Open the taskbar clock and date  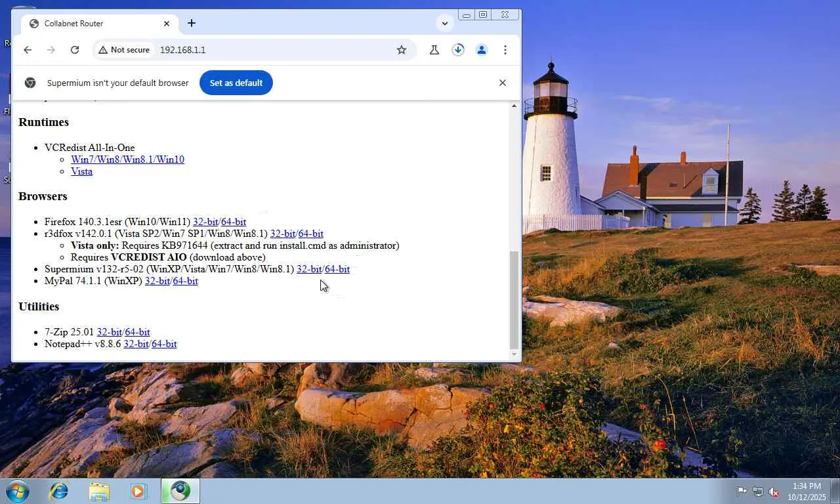(x=807, y=492)
